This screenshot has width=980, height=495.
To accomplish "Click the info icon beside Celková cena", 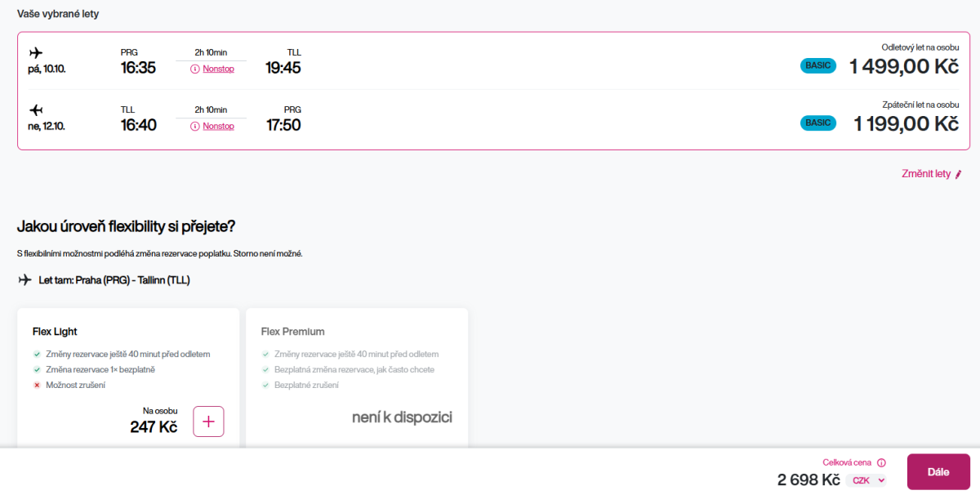I will click(x=881, y=463).
